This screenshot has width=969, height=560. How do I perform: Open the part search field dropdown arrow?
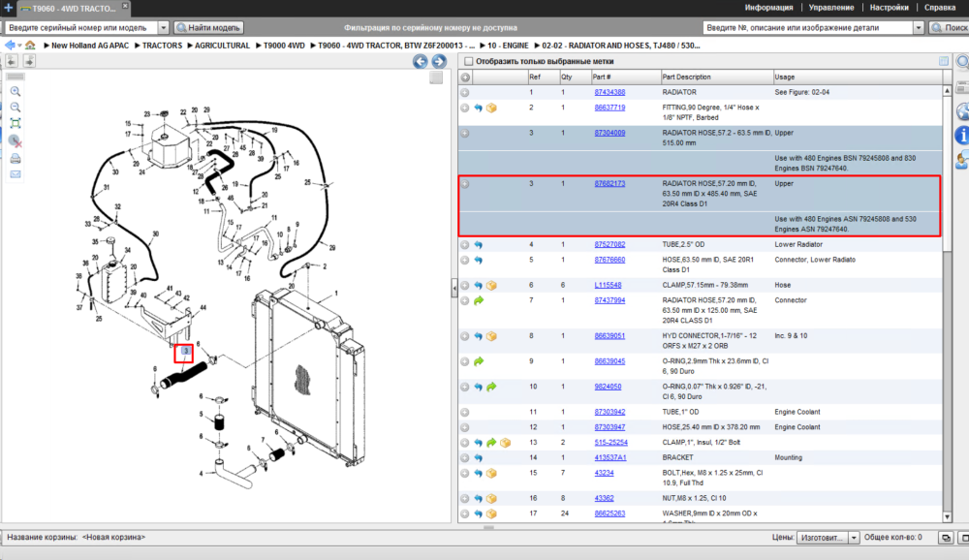(x=919, y=28)
